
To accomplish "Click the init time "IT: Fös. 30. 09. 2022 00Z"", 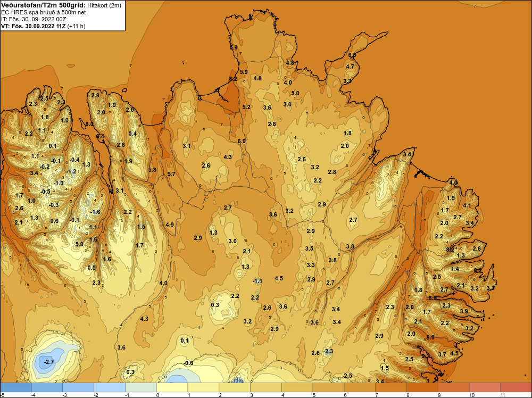I will point(33,19).
